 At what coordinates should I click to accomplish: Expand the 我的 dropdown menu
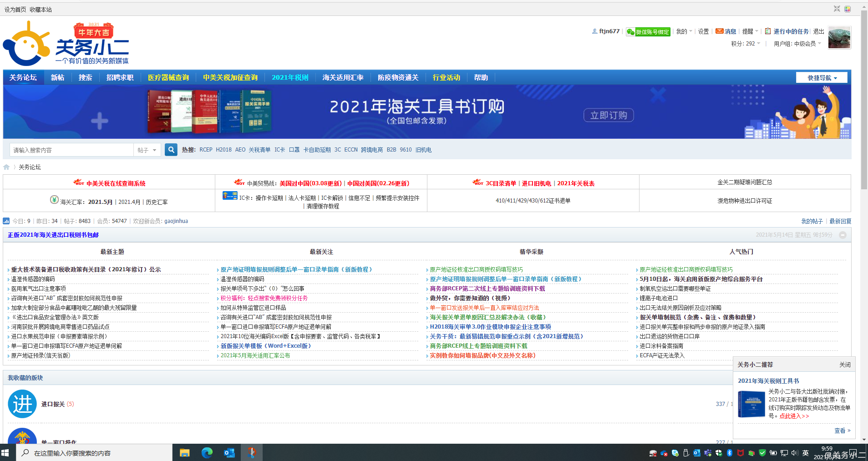coord(684,31)
